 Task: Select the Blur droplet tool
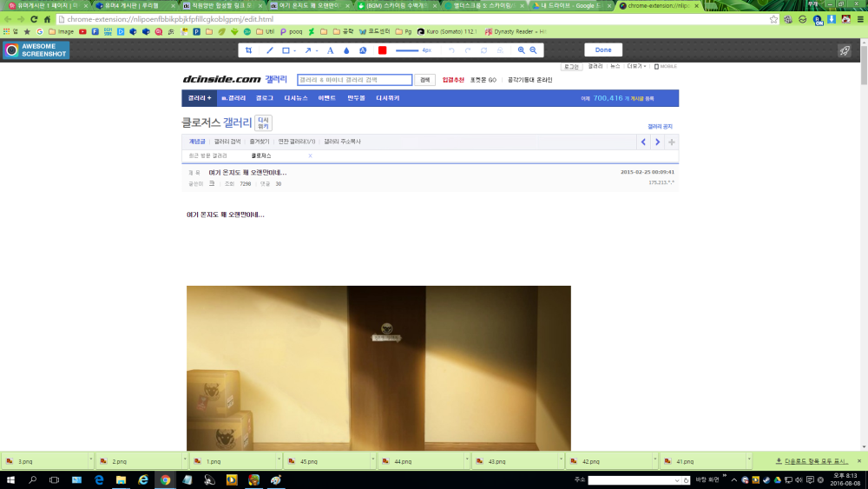pos(346,50)
